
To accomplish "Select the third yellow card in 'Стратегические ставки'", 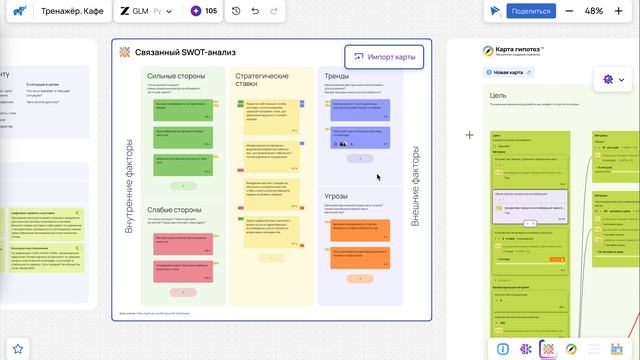I will pos(271,194).
